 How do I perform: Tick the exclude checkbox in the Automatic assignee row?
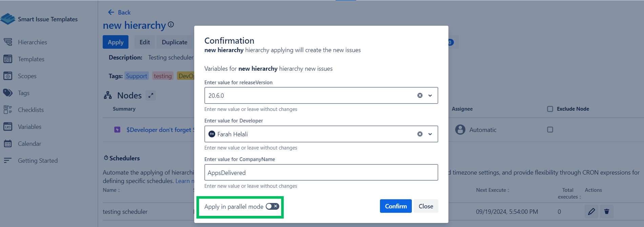pos(550,130)
